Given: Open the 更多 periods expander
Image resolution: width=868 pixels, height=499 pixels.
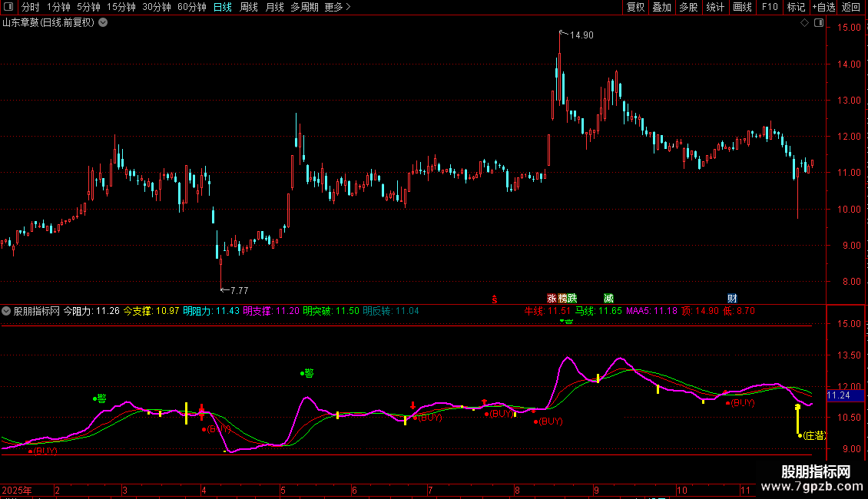Looking at the screenshot, I should 337,7.
